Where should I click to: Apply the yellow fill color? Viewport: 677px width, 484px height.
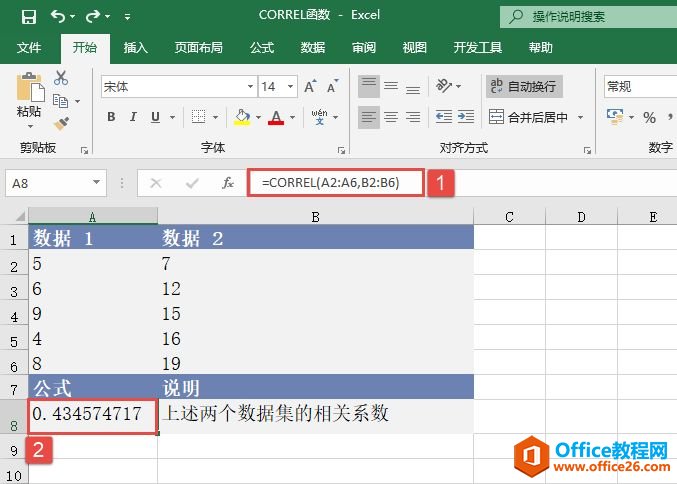pyautogui.click(x=242, y=117)
